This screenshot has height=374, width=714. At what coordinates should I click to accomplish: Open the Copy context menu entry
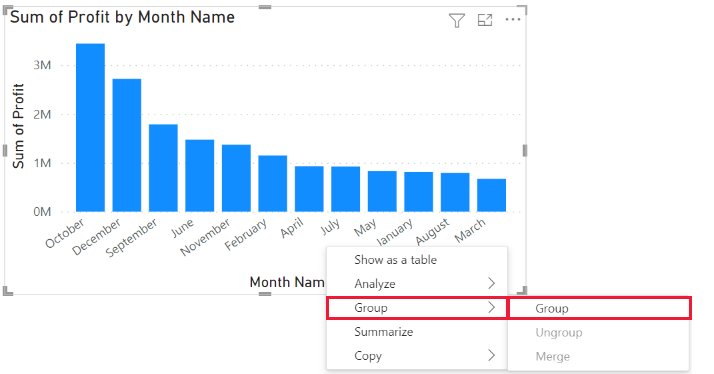pyautogui.click(x=417, y=356)
